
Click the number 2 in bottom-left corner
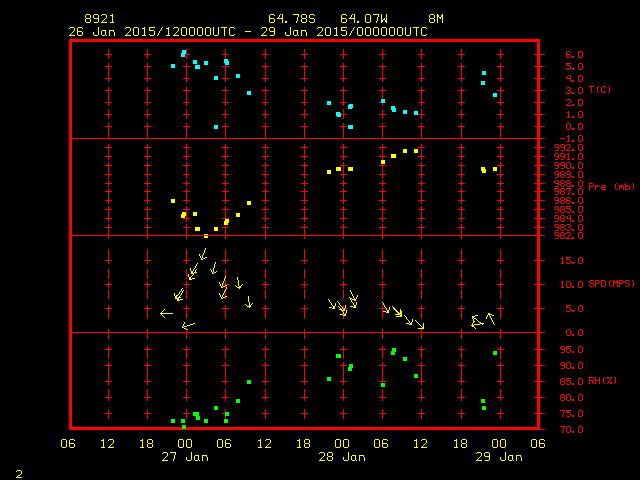(x=18, y=472)
